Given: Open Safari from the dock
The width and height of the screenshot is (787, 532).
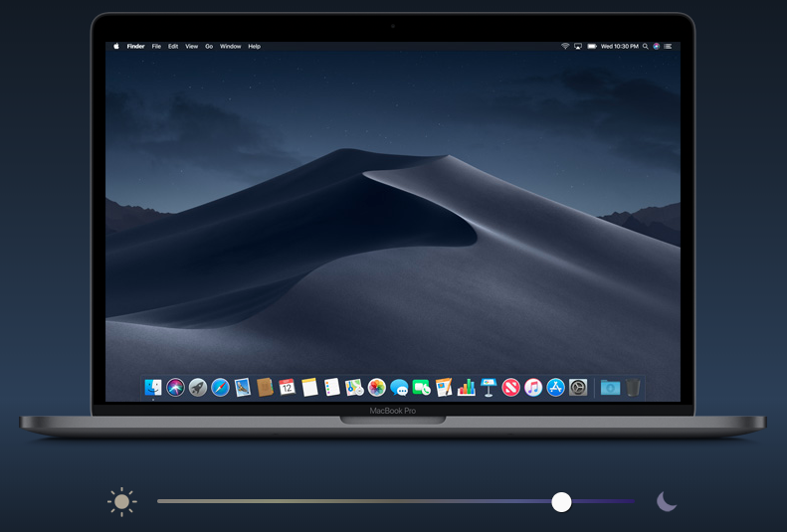Looking at the screenshot, I should click(x=220, y=388).
